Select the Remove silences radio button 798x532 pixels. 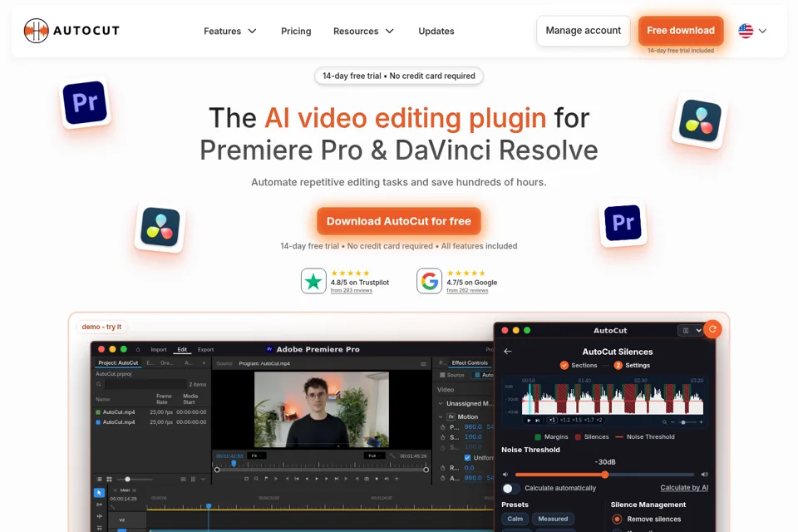pos(617,520)
